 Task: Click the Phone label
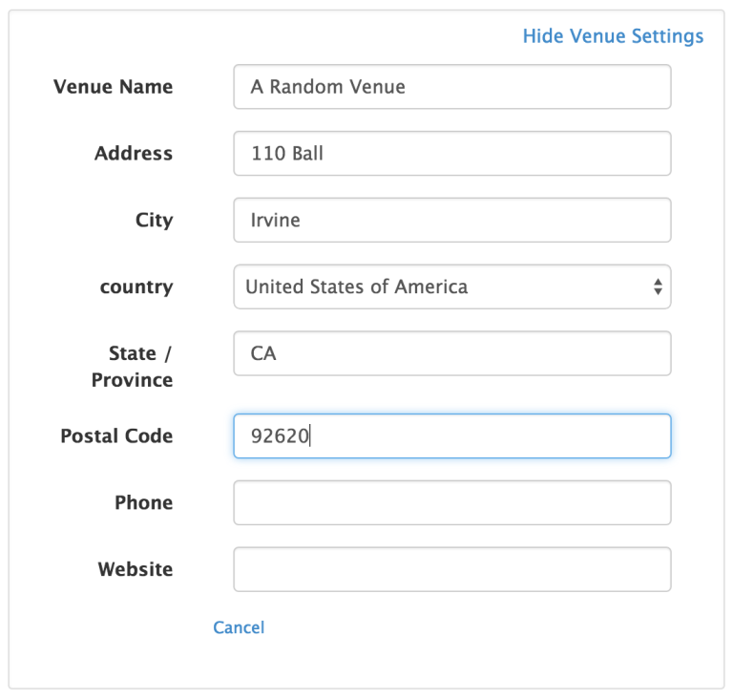143,503
